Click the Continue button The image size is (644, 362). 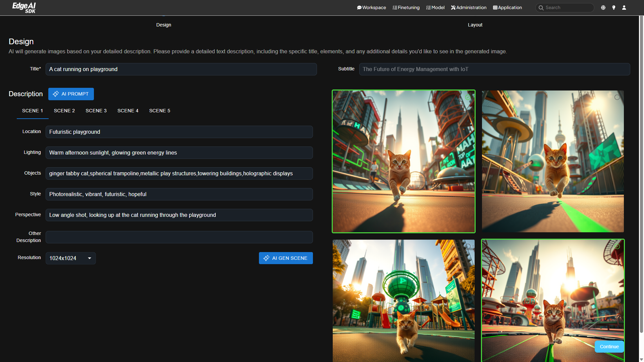click(x=609, y=347)
